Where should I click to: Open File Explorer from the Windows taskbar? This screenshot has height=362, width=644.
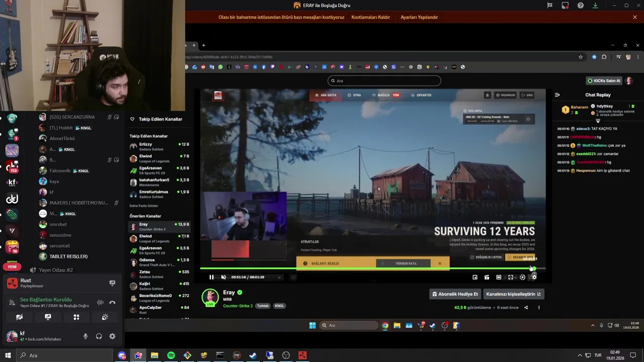pos(154,355)
